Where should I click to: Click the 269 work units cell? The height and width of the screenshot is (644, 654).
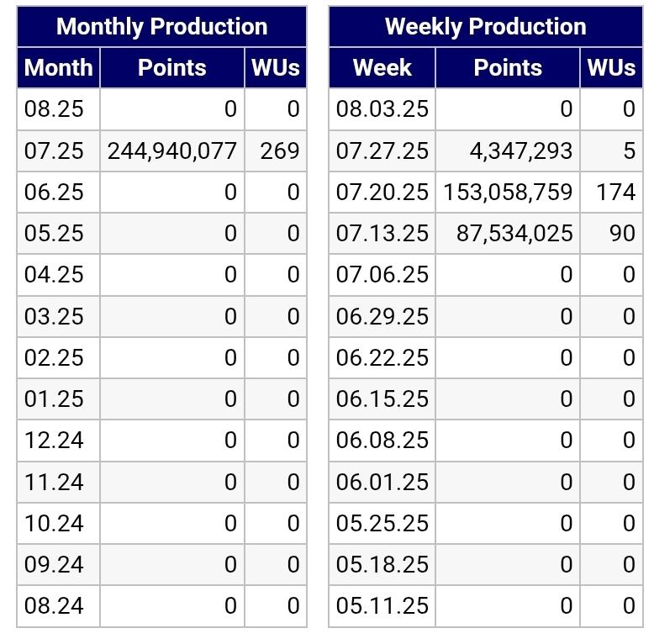tap(279, 151)
